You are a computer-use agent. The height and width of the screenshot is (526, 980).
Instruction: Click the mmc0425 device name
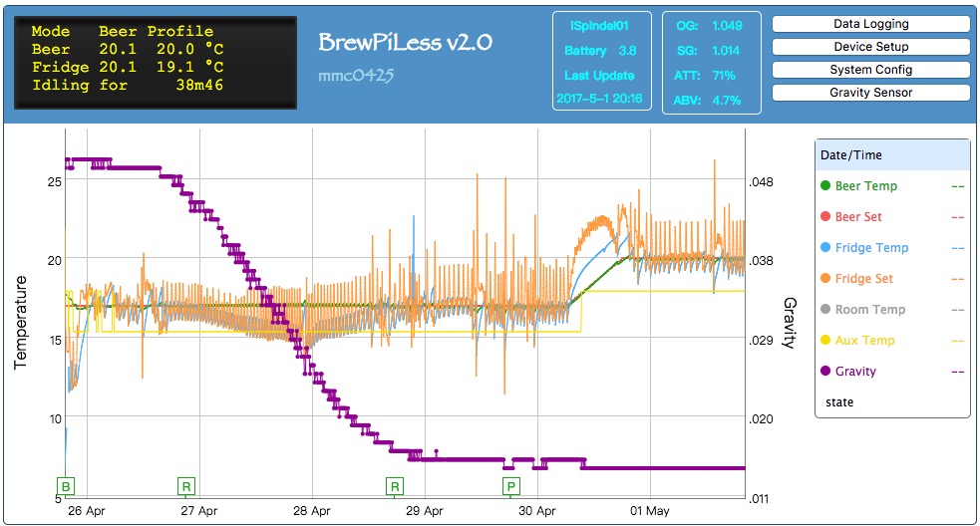click(x=356, y=76)
